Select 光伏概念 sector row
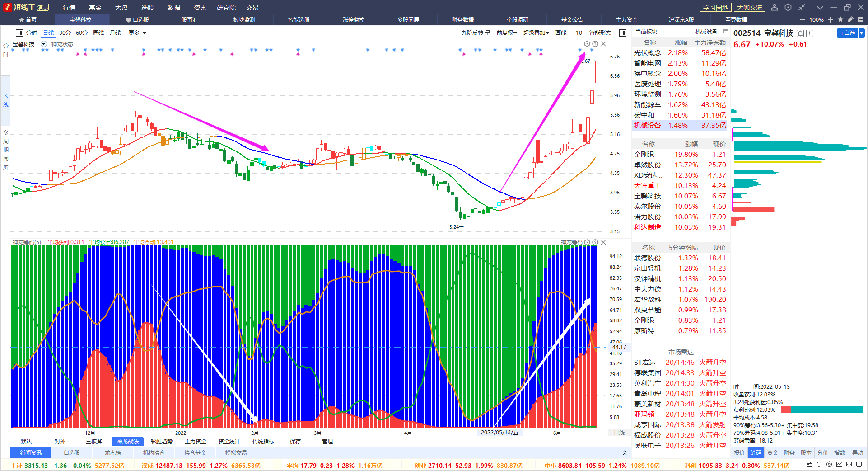 pyautogui.click(x=680, y=53)
